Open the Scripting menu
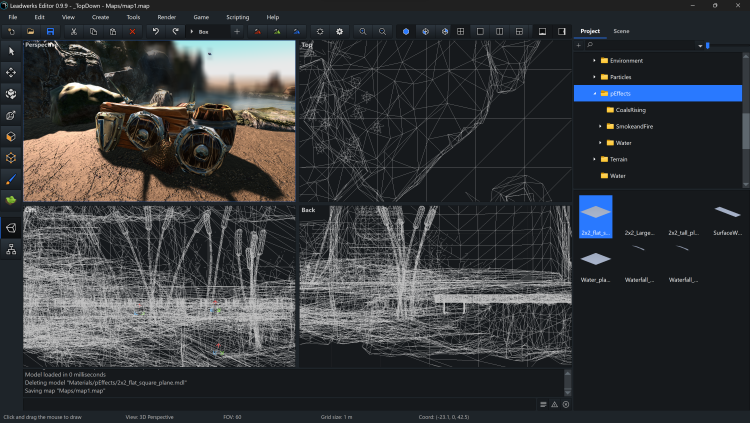The image size is (750, 423). (237, 17)
